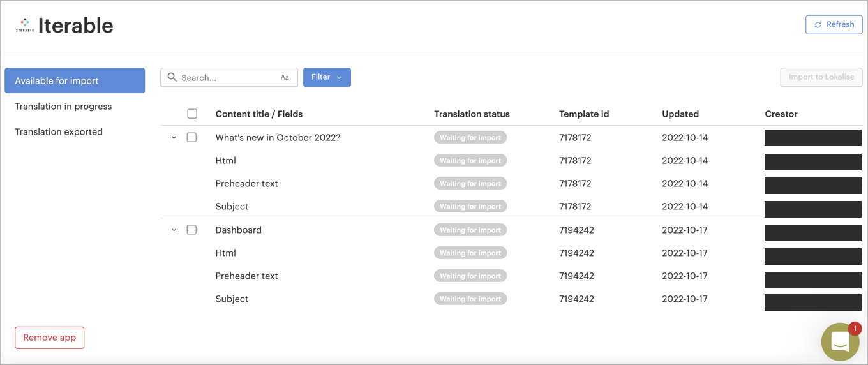The image size is (868, 365).
Task: Click the search magnifier icon
Action: click(x=172, y=77)
